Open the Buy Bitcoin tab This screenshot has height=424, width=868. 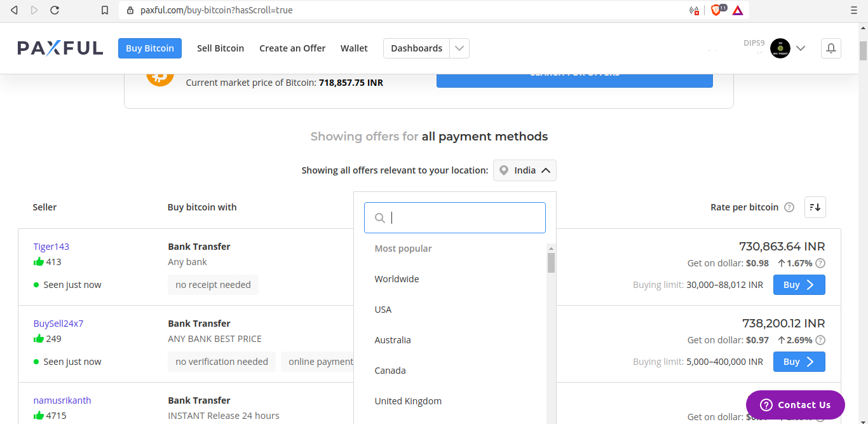click(150, 48)
